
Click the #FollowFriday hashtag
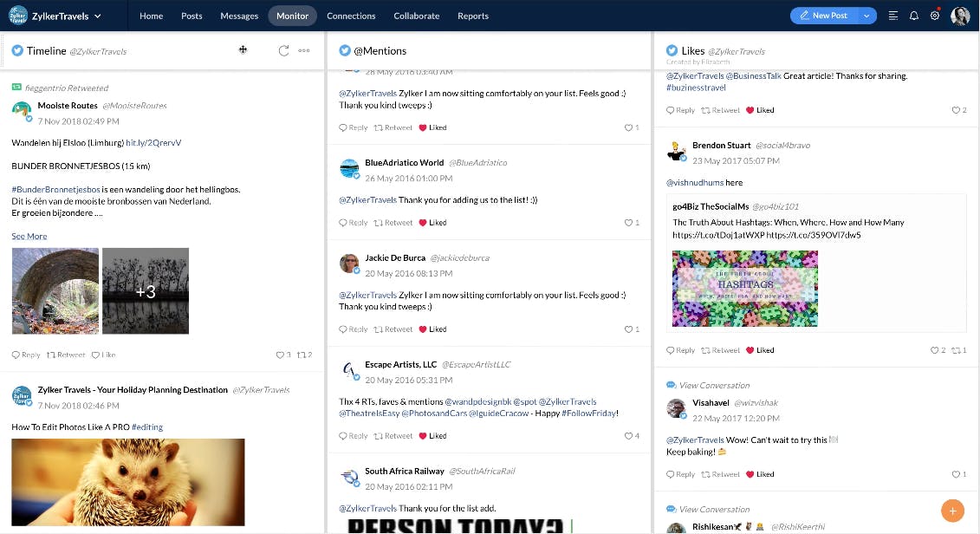coord(588,414)
